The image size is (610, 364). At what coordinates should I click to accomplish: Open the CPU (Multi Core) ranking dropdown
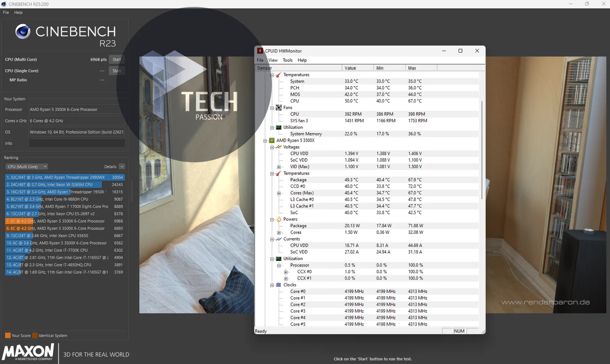27,167
